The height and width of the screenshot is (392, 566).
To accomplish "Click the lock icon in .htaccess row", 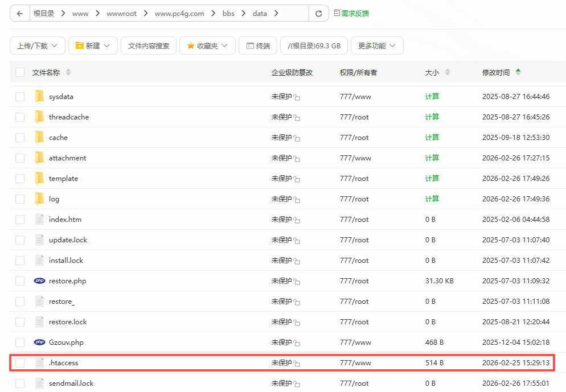I will tap(297, 364).
